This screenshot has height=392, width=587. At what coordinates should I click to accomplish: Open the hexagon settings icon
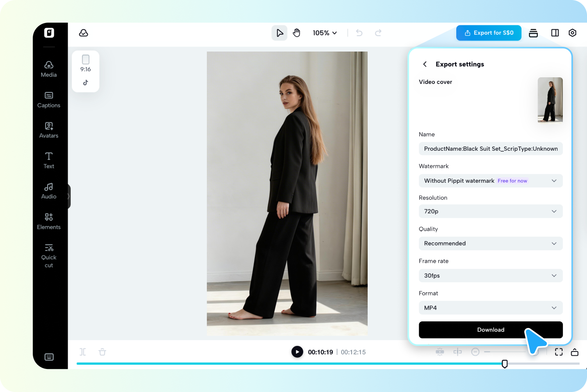573,33
